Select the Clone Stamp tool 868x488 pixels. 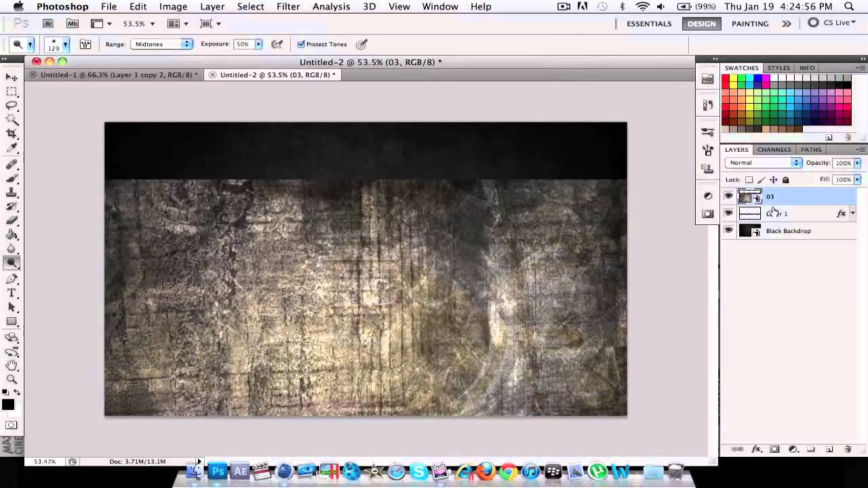coord(12,192)
